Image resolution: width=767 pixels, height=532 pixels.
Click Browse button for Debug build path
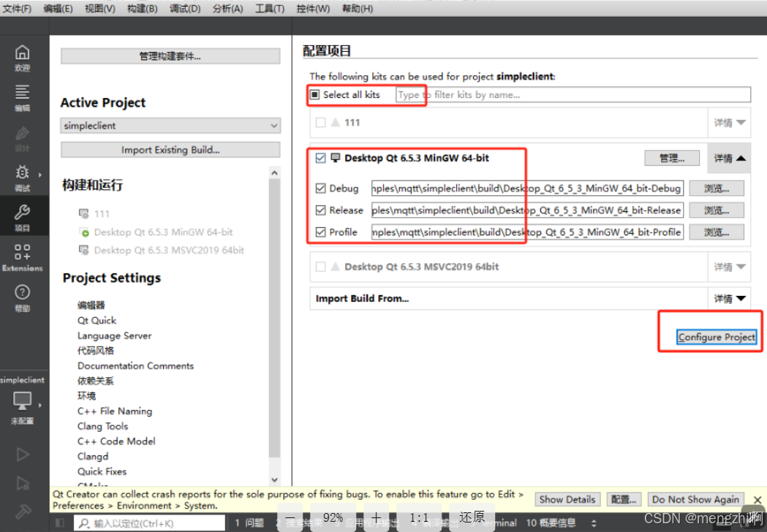(716, 189)
